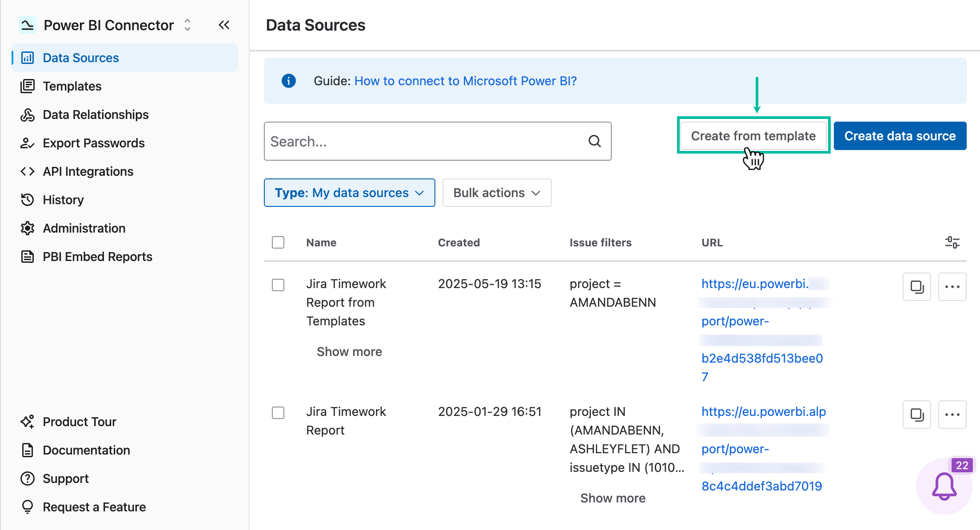Open table column settings icon
980x530 pixels.
[952, 242]
